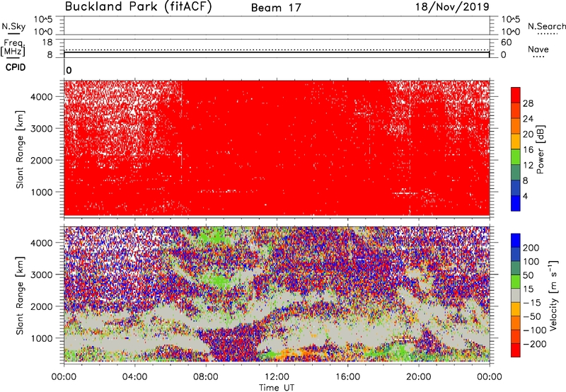
Task: Click the '16:00' time tick label
Action: pos(347,377)
